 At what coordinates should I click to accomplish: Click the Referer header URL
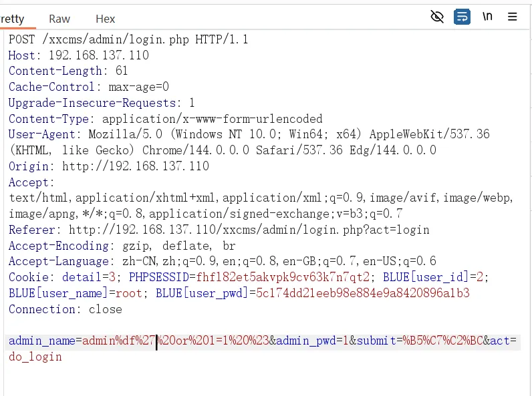(249, 230)
